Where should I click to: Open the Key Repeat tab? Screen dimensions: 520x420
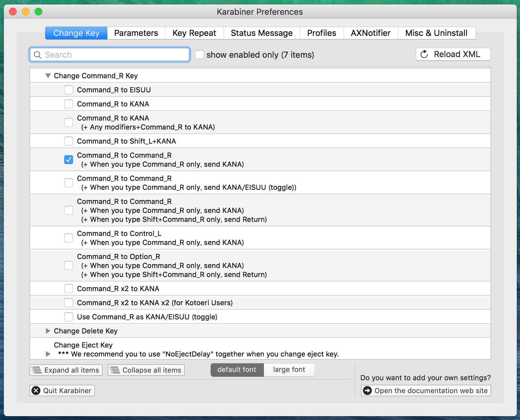pyautogui.click(x=194, y=33)
